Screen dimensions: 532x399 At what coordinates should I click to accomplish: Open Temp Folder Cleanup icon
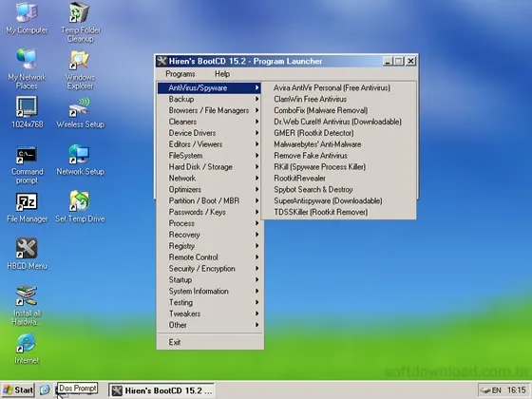81,22
